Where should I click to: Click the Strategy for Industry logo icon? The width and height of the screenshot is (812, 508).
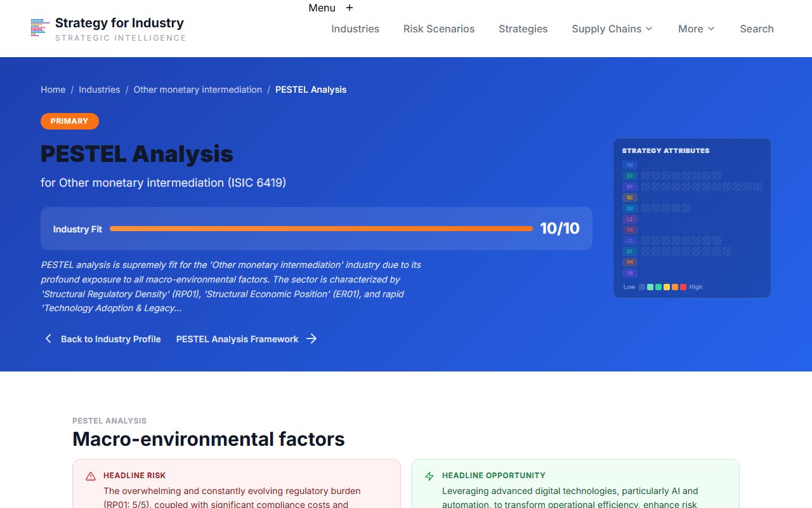point(39,28)
